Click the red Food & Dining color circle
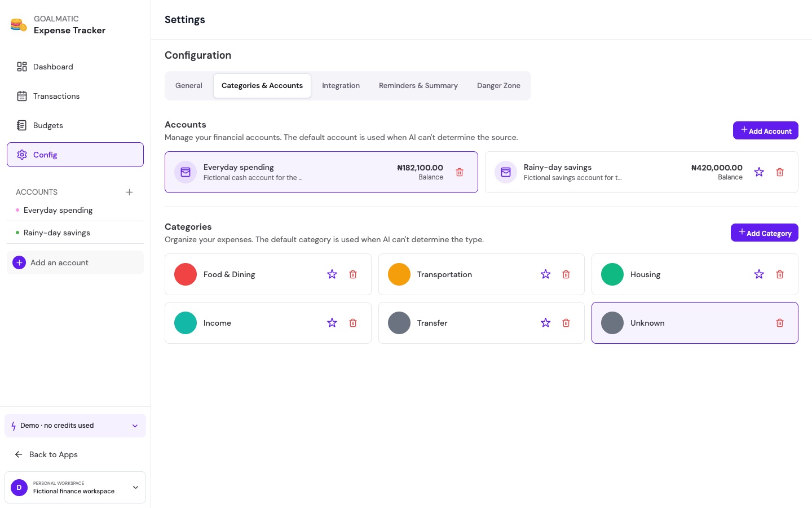This screenshot has height=508, width=812. (x=186, y=274)
